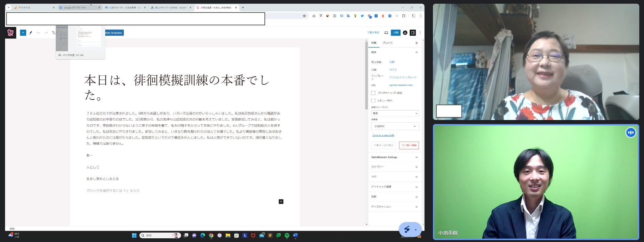The height and width of the screenshot is (242, 644).
Task: Click the blue block inserter plus button
Action: (23, 33)
